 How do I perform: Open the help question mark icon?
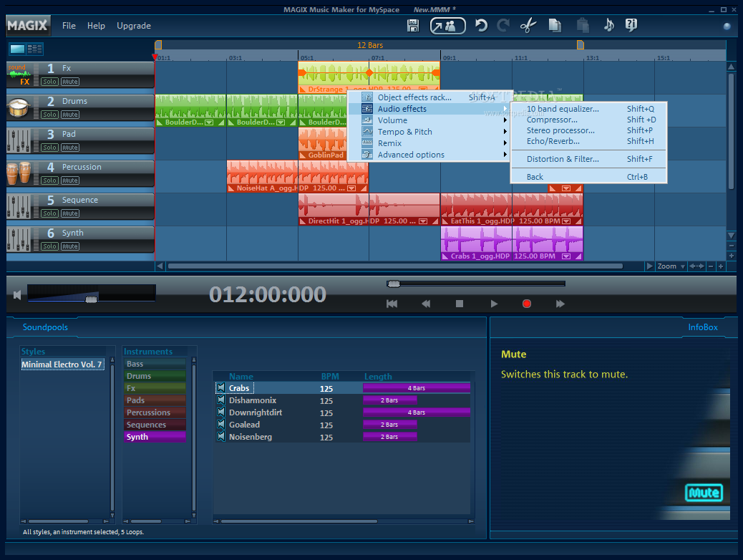point(631,24)
